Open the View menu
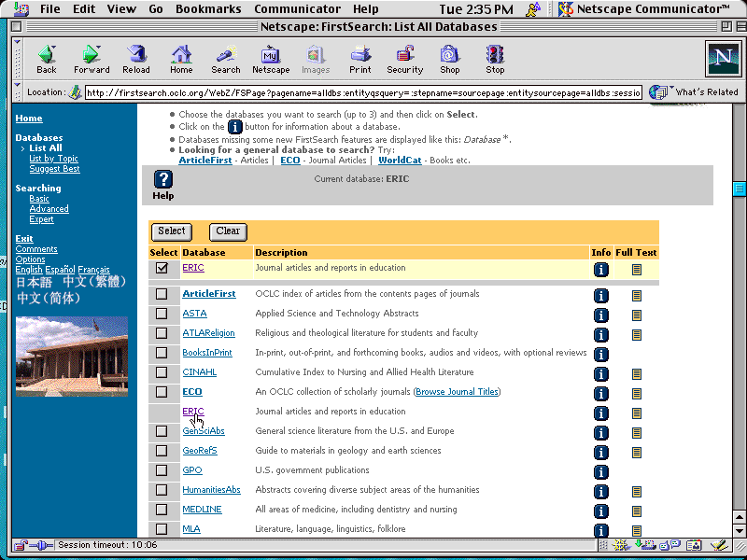 point(121,9)
